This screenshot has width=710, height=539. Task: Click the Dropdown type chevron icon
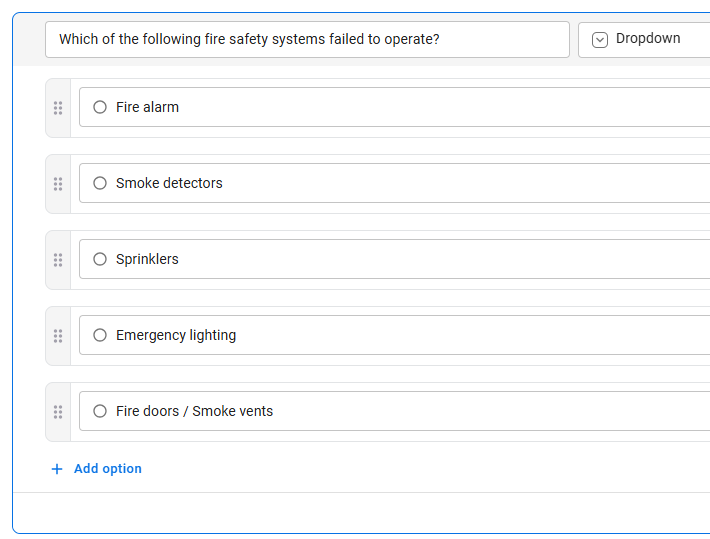click(600, 40)
